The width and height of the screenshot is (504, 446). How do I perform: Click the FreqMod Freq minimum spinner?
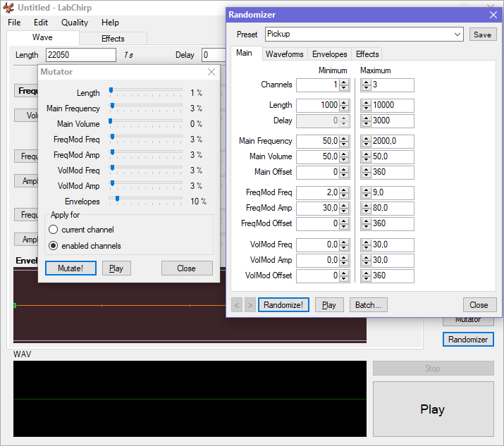[x=344, y=192]
